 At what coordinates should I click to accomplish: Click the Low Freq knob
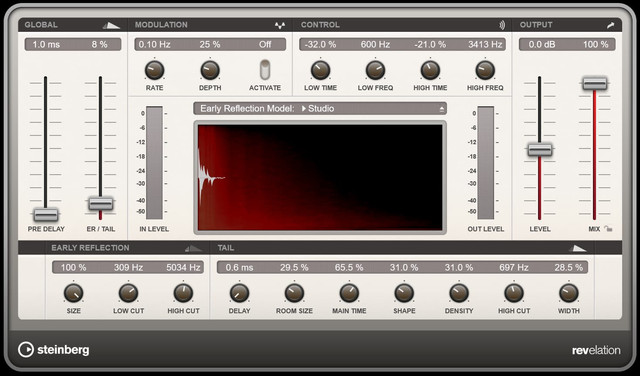pos(376,70)
